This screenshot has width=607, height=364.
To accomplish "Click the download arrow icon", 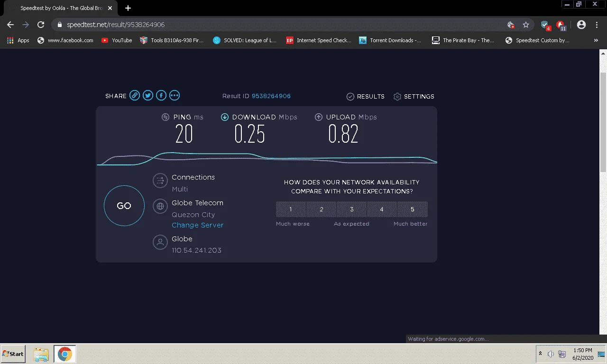I will click(225, 117).
